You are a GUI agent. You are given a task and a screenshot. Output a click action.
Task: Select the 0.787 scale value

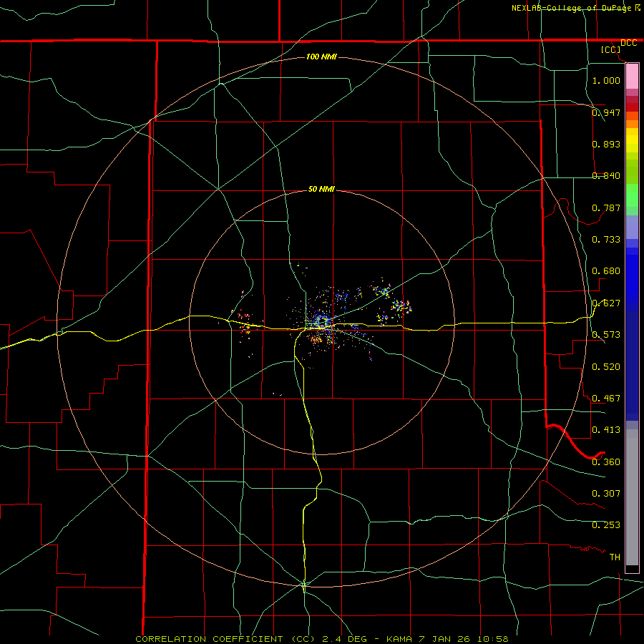606,208
